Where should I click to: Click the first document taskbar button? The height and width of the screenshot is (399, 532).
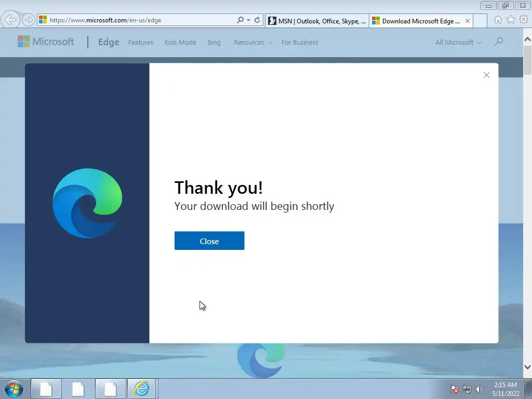pos(46,389)
